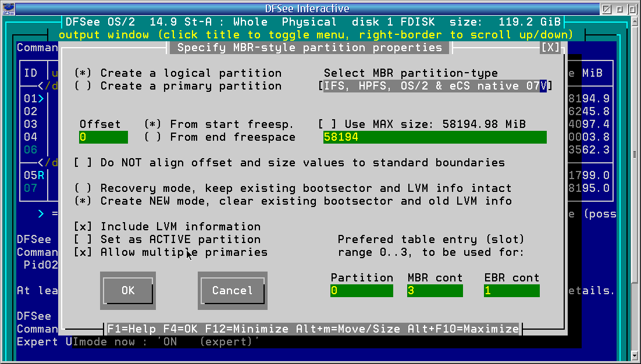Click the DFSee Interactive window scrollbar

point(635,154)
